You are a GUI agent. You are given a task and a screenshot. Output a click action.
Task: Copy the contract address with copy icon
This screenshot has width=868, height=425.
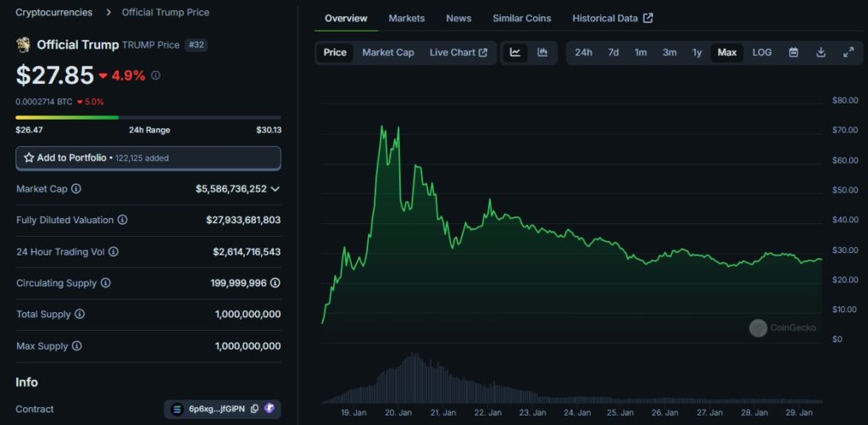point(254,409)
